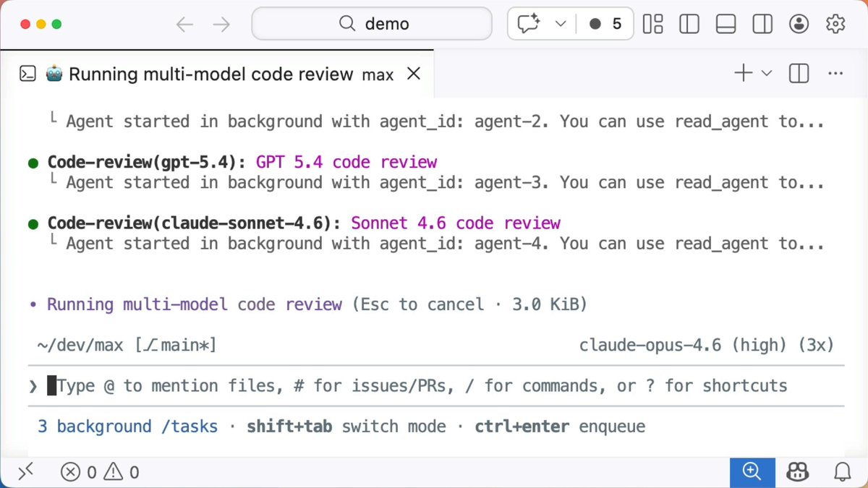The width and height of the screenshot is (868, 488).
Task: Click '3 background /tasks' text
Action: (127, 427)
